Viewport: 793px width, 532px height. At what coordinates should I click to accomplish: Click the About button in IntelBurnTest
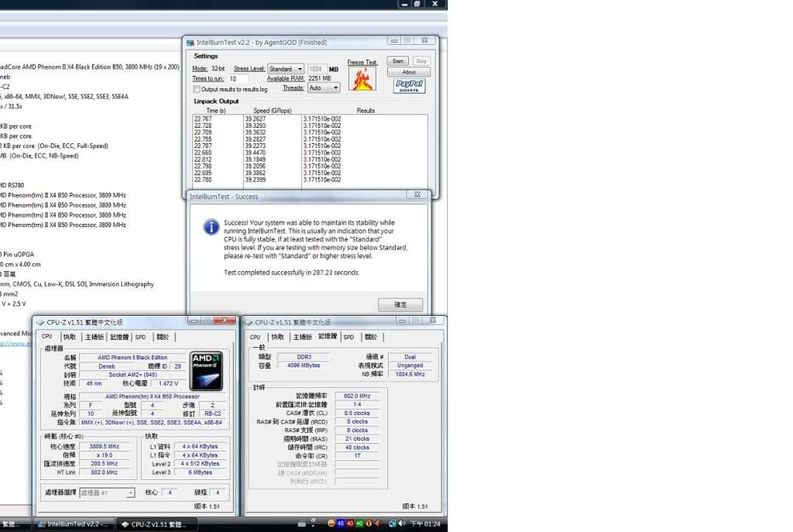point(409,72)
